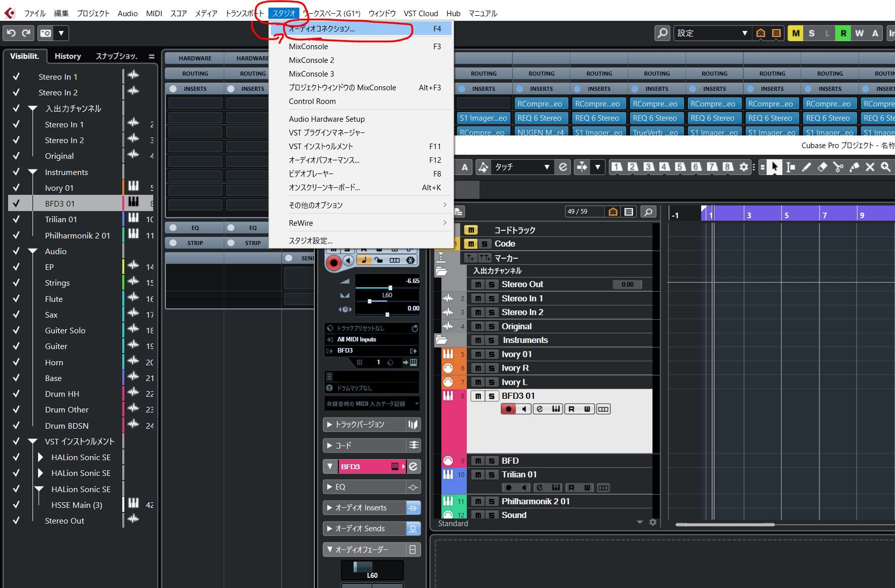895x588 pixels.
Task: Open the ファイル menu
Action: click(x=35, y=13)
